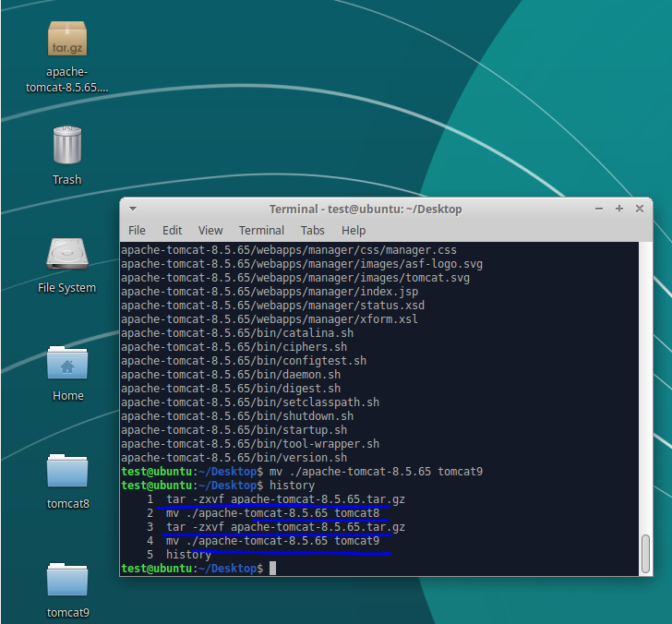Viewport: 672px width, 624px height.
Task: Maximize the Terminal window with plus button
Action: click(x=619, y=209)
